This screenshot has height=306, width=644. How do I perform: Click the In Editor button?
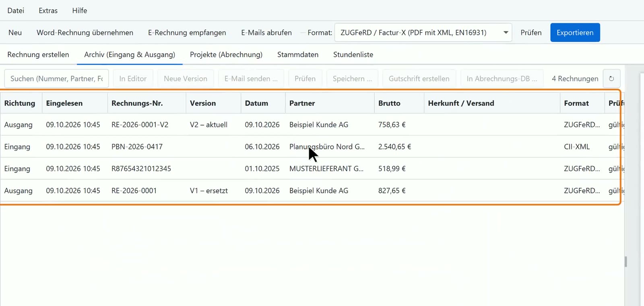[133, 79]
